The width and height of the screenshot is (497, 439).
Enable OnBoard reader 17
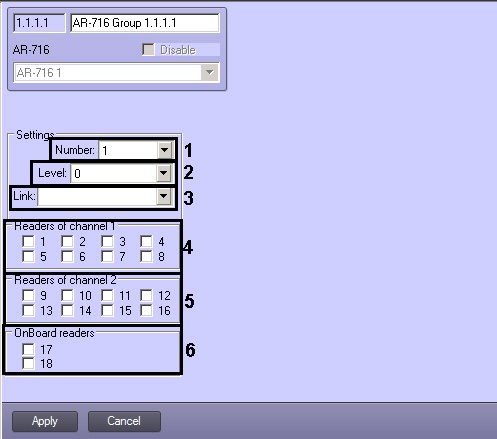tap(28, 349)
